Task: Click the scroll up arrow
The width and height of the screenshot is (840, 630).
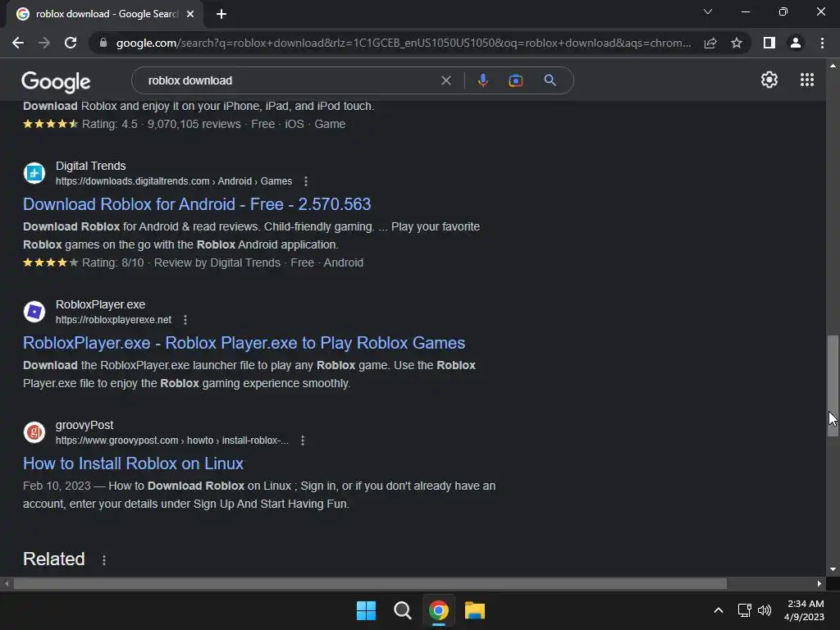Action: tap(833, 66)
